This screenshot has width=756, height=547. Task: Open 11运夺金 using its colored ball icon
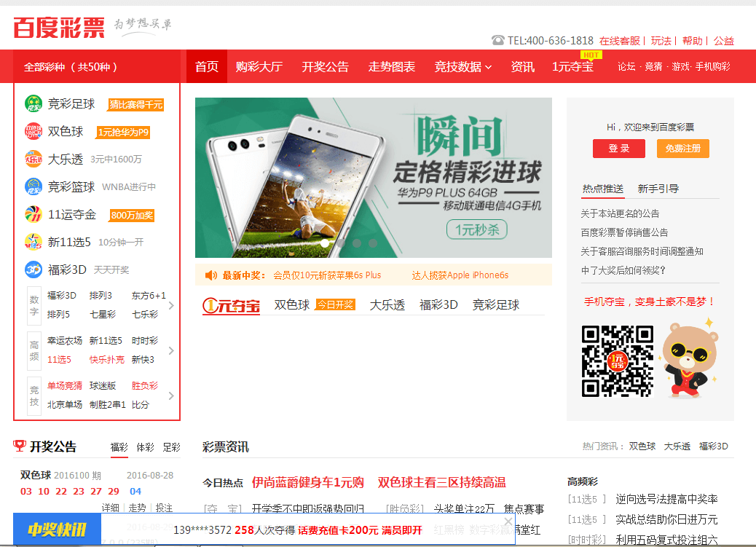(33, 214)
